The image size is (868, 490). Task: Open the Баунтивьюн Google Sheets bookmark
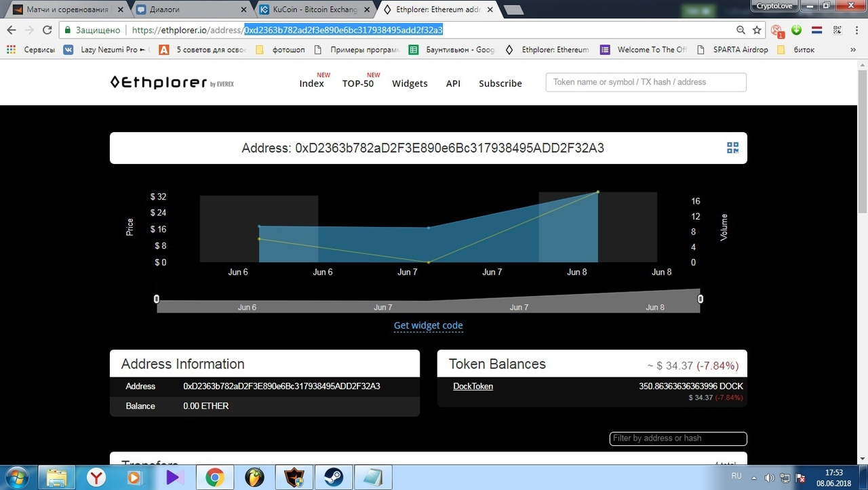452,49
